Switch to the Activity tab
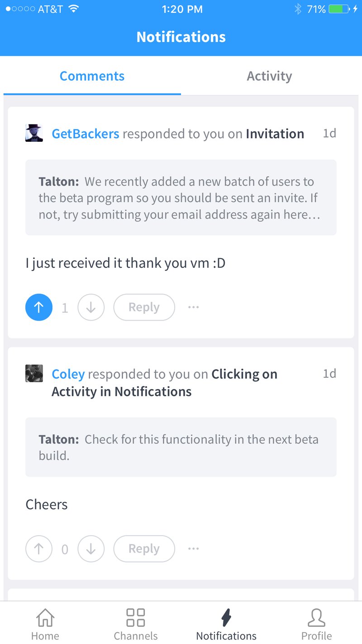This screenshot has height=644, width=362. pyautogui.click(x=269, y=76)
